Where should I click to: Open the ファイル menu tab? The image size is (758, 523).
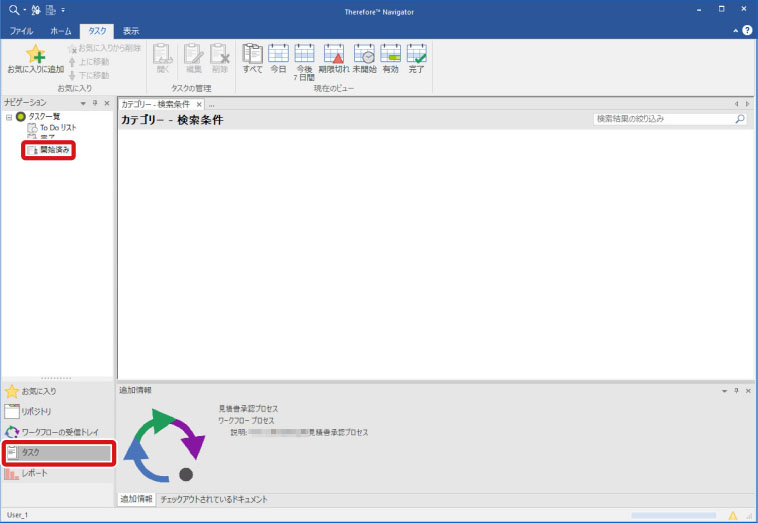(x=21, y=31)
